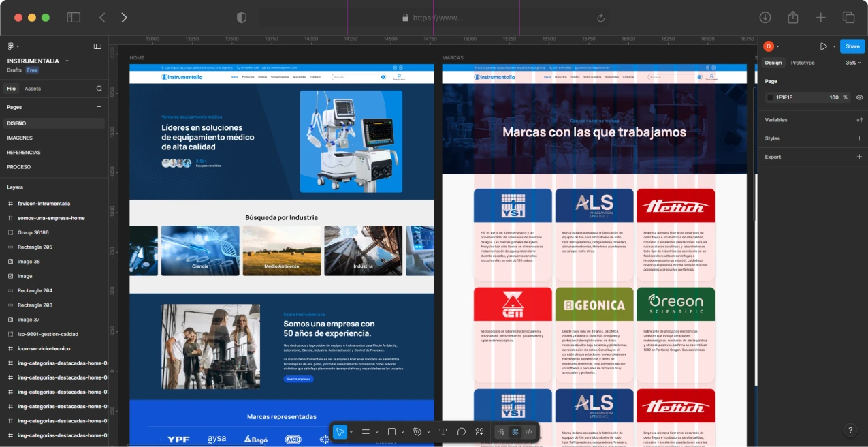Image resolution: width=868 pixels, height=447 pixels.
Task: Click the page background color swatch
Action: [770, 97]
